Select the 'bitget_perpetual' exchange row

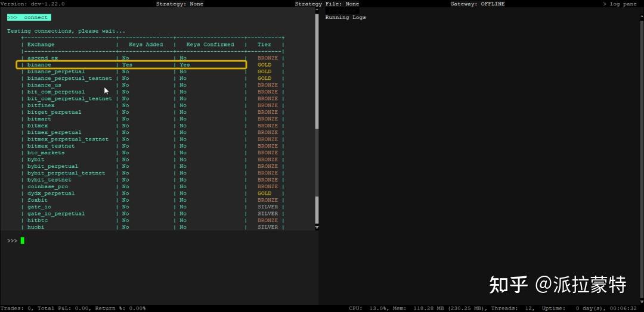(153, 113)
